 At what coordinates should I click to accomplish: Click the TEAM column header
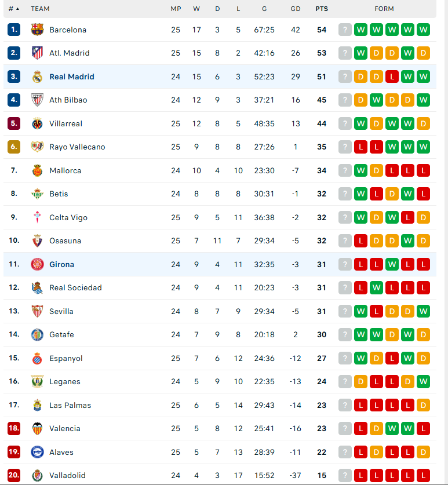tap(40, 9)
